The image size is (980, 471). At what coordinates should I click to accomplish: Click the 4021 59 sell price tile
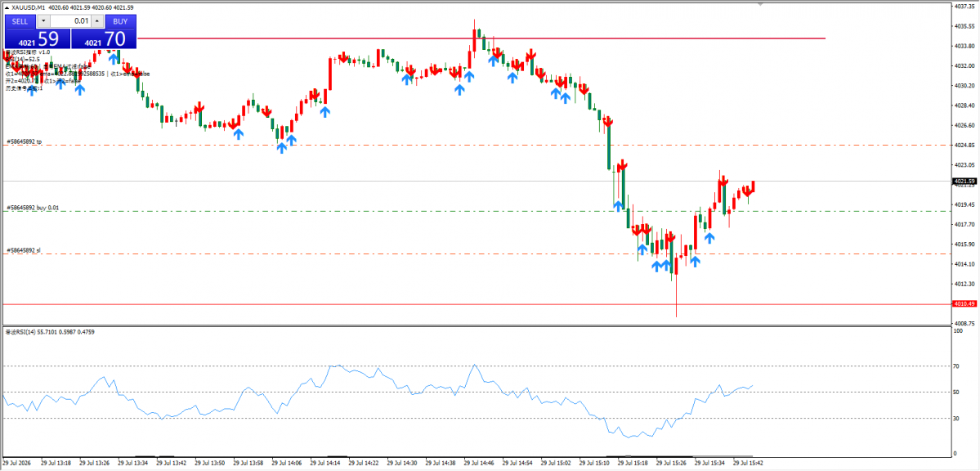coord(38,38)
